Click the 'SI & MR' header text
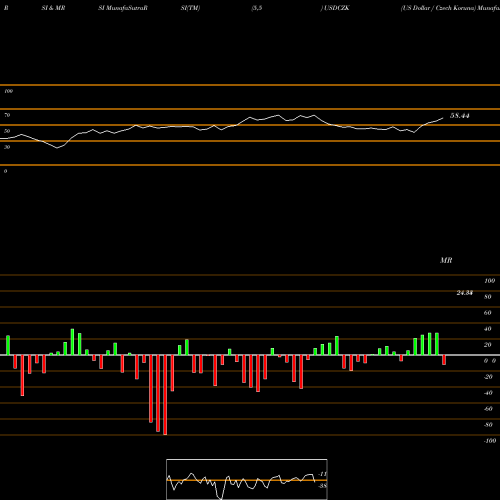The image size is (500, 500). pyautogui.click(x=53, y=8)
